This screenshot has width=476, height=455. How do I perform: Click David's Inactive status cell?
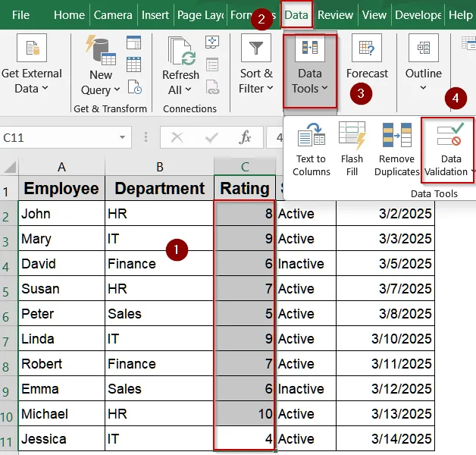pyautogui.click(x=306, y=263)
